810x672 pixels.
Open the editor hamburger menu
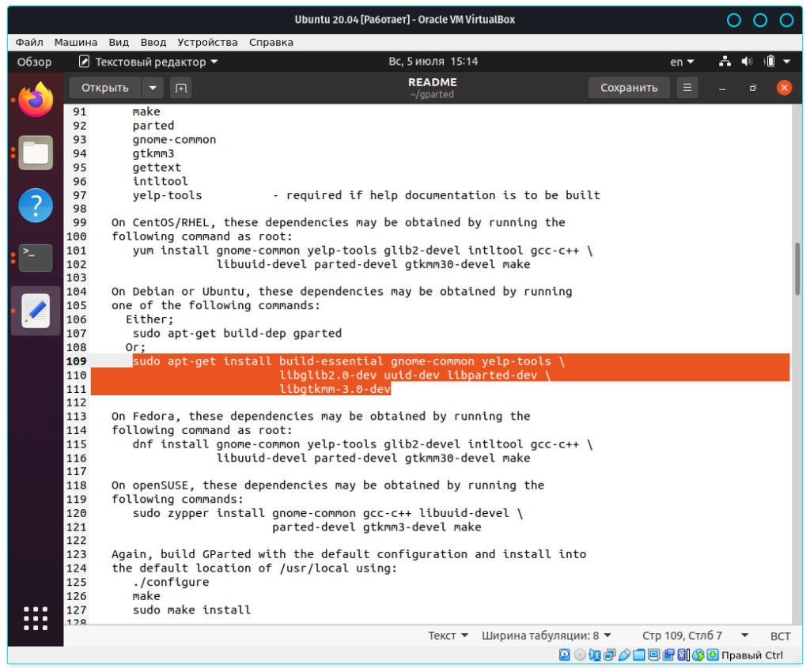click(x=687, y=88)
